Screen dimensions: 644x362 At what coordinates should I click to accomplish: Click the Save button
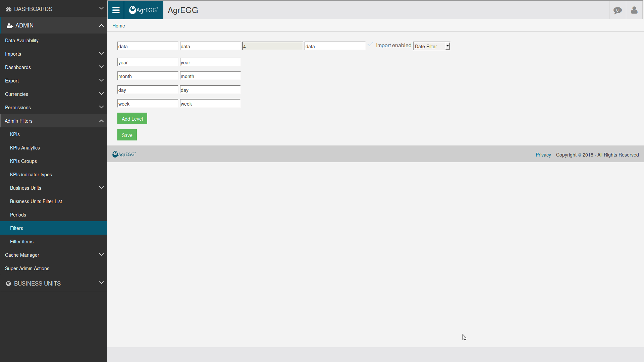(127, 135)
